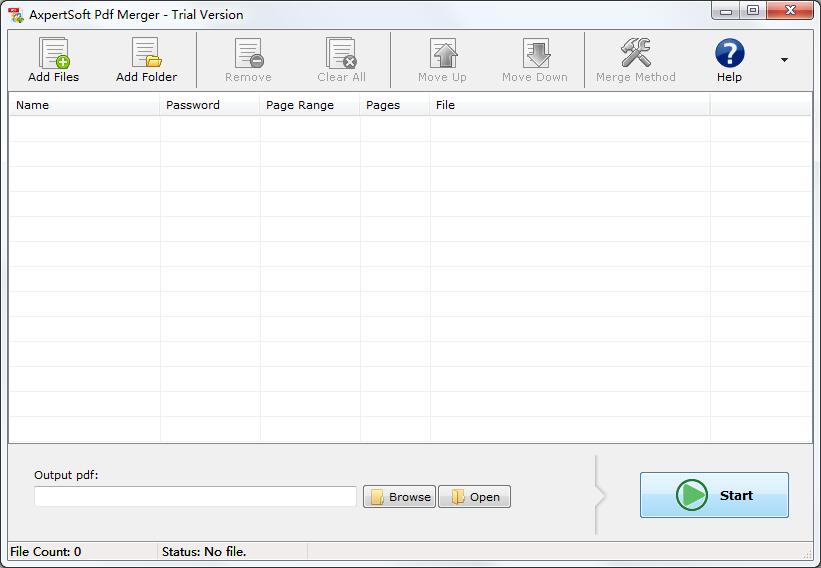Click the Move Down arrow icon
This screenshot has height=568, width=821.
coord(535,53)
